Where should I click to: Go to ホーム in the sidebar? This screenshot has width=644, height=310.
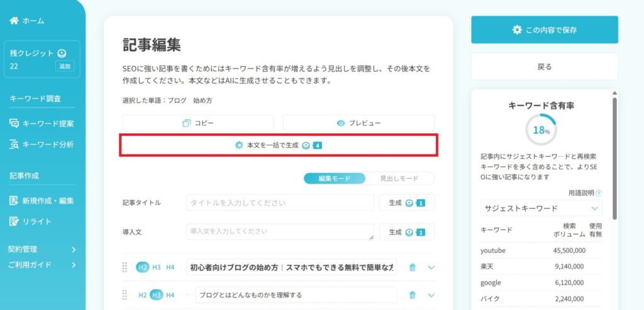point(27,21)
